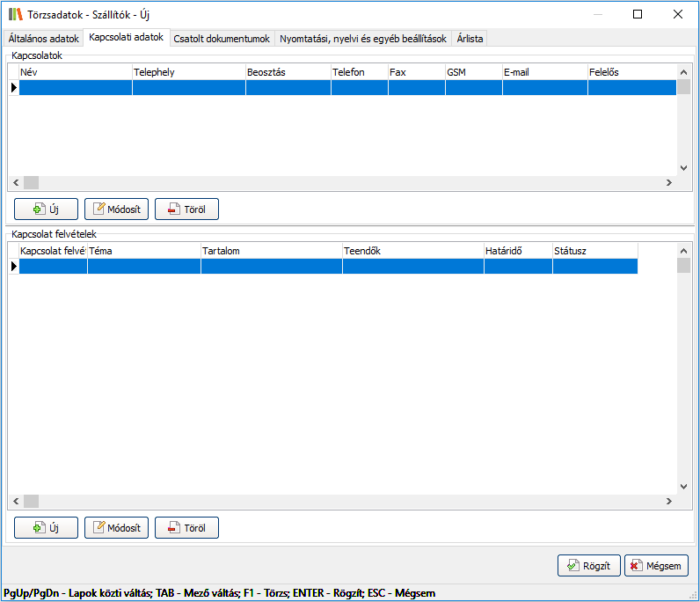The height and width of the screenshot is (602, 700).
Task: Open Nyomtatási, nyelvi és egyéb beállítások tab
Action: point(363,39)
